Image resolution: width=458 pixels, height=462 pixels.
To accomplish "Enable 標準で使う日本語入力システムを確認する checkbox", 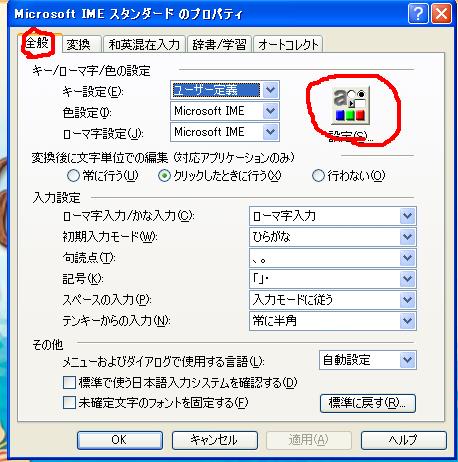I will (69, 382).
